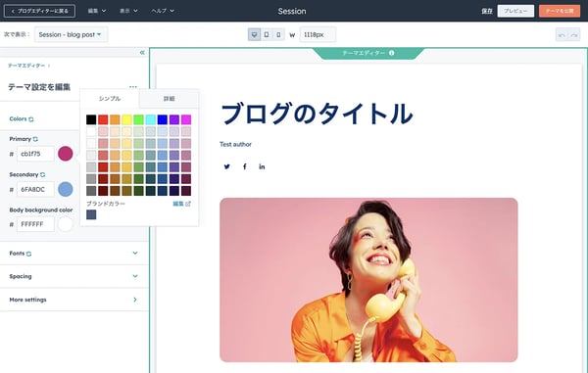Click info icon on テーマエディター banner
This screenshot has height=373, width=588.
(391, 53)
